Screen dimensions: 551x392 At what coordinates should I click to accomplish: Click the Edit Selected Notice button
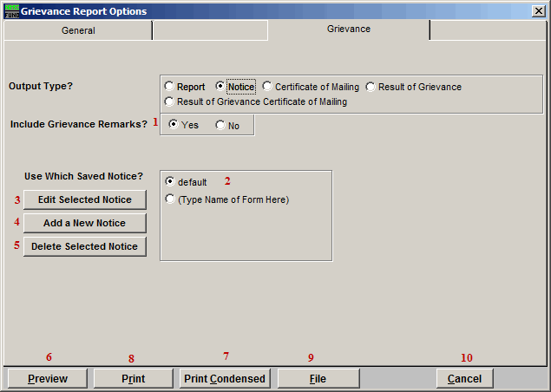84,199
